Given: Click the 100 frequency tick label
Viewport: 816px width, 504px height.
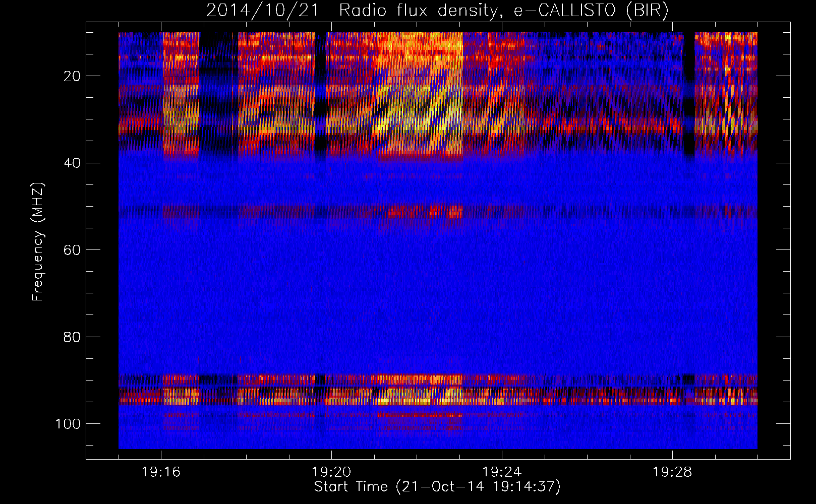Looking at the screenshot, I should [68, 424].
